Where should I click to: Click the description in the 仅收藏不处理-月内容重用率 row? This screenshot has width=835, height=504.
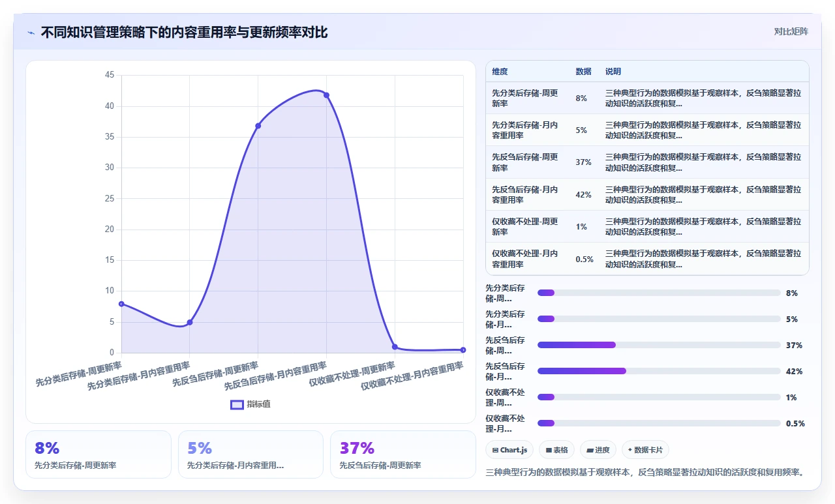click(x=703, y=259)
